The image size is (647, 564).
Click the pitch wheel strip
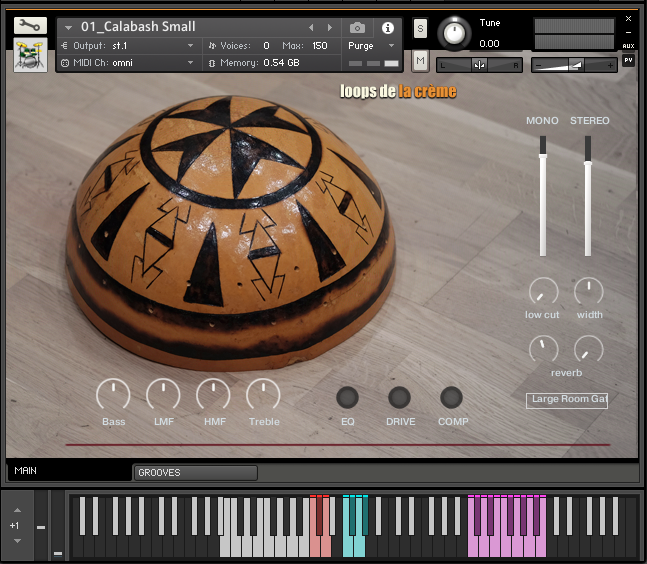click(x=41, y=525)
